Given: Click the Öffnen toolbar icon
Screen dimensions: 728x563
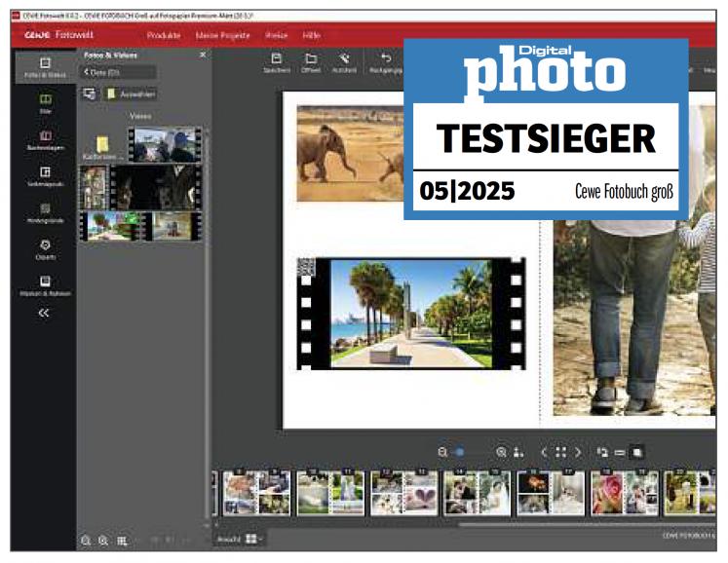Looking at the screenshot, I should (x=311, y=62).
